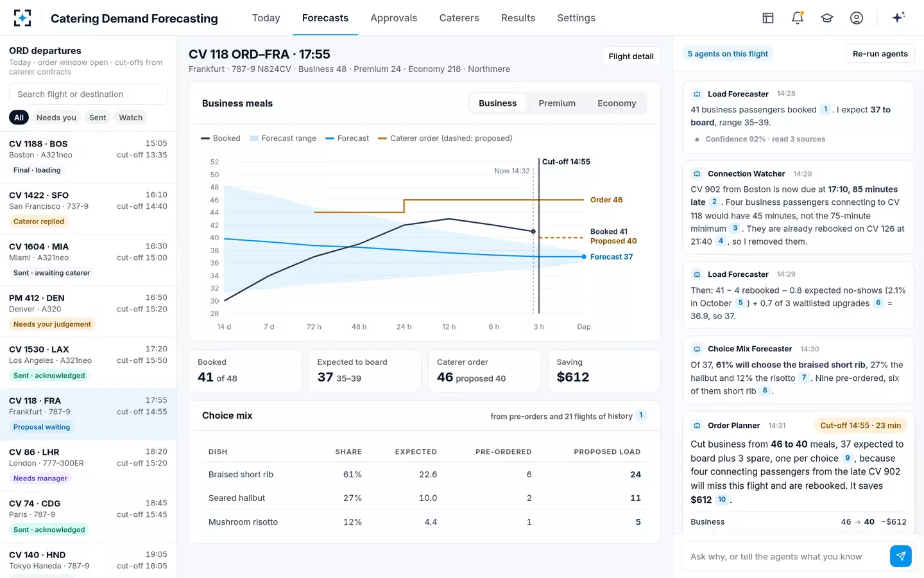Viewport: 924px width, 578px height.
Task: Filter flights by Sent
Action: point(98,118)
